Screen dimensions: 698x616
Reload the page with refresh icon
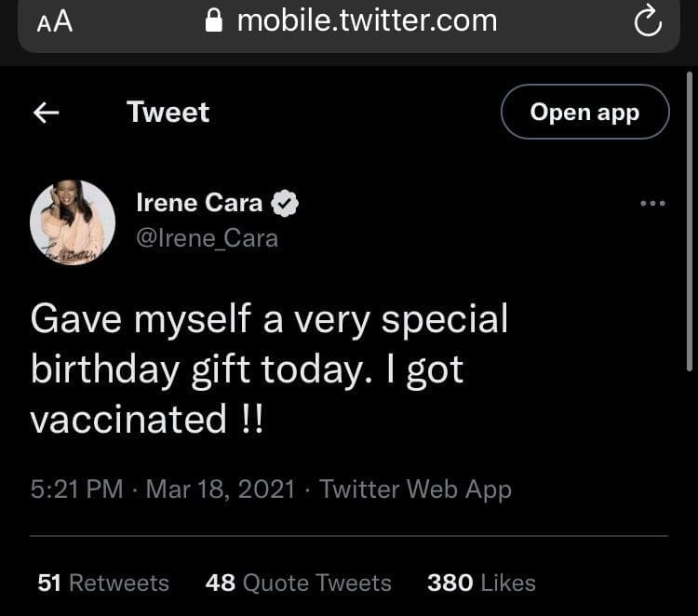click(x=647, y=22)
